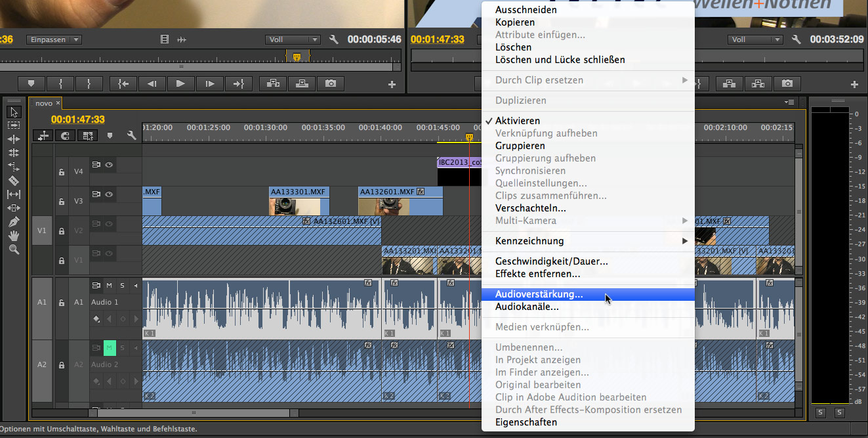Viewport: 868px width, 438px height.
Task: Choose Audioverstärkung... from the context menu
Action: click(539, 294)
